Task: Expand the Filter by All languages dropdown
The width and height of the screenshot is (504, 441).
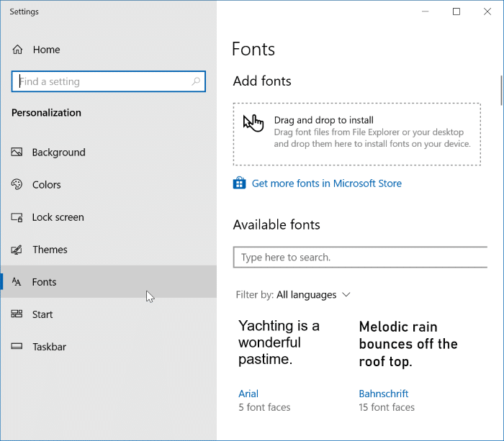Action: (x=293, y=294)
